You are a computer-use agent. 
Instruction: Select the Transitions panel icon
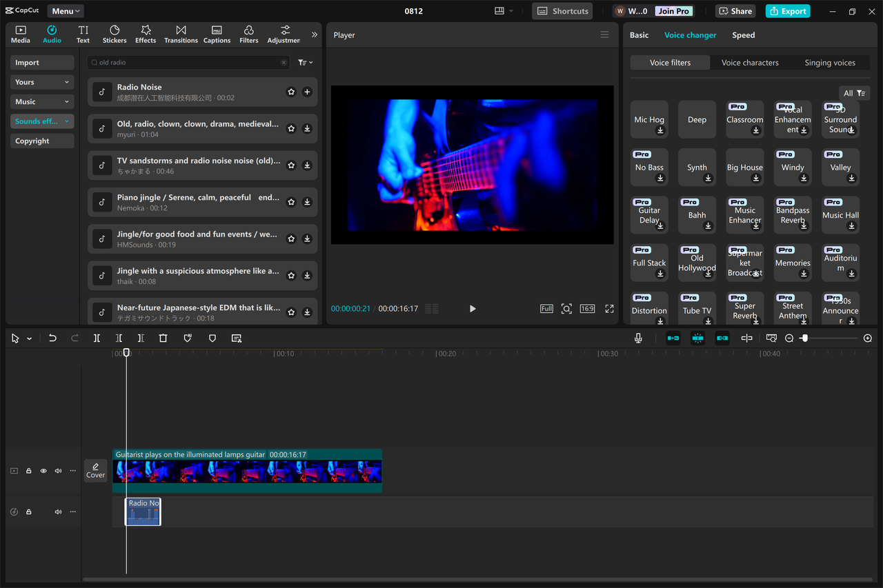point(181,34)
